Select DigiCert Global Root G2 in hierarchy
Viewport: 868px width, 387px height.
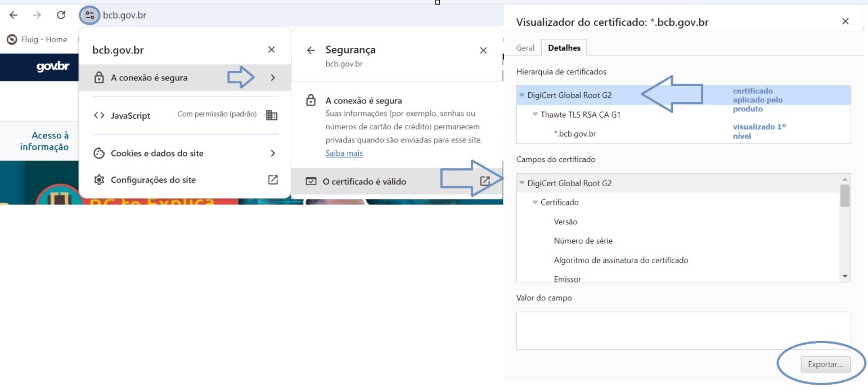pos(683,95)
